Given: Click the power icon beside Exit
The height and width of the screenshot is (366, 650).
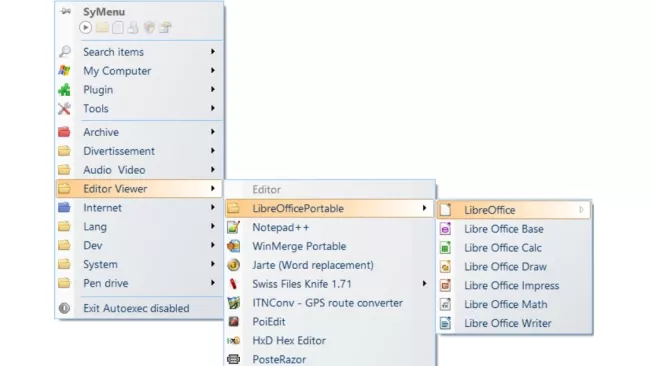Looking at the screenshot, I should pos(64,308).
